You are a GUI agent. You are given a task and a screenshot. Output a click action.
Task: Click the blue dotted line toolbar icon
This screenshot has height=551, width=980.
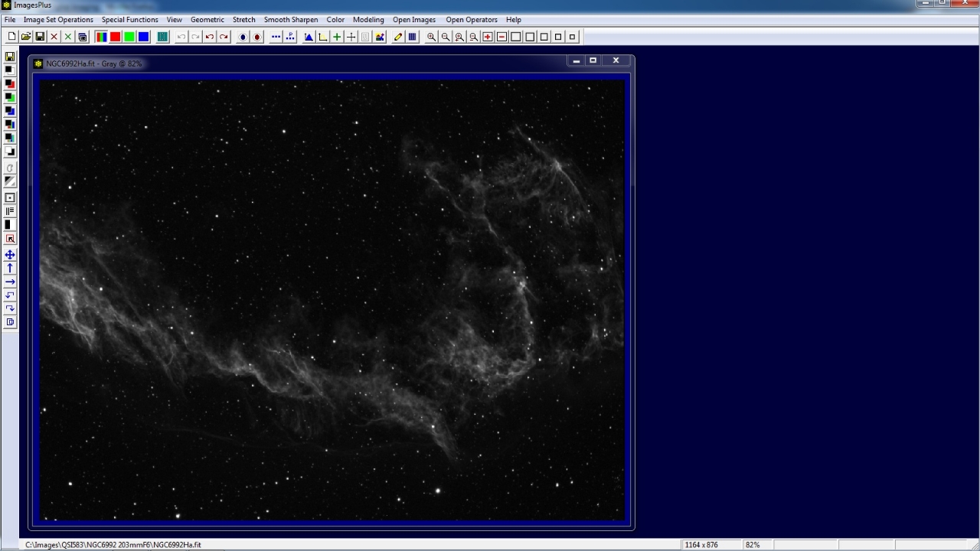tap(276, 37)
